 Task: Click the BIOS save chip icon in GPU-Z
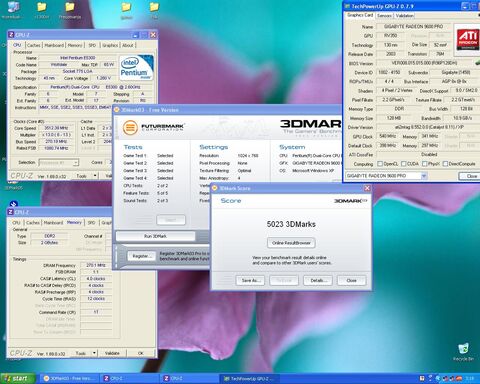coord(477,62)
